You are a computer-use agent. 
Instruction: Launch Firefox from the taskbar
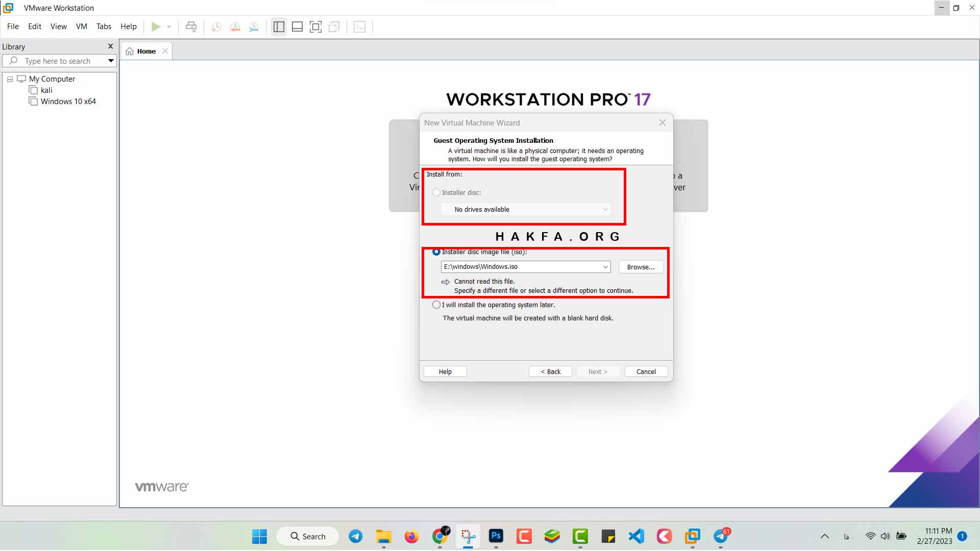pyautogui.click(x=411, y=536)
